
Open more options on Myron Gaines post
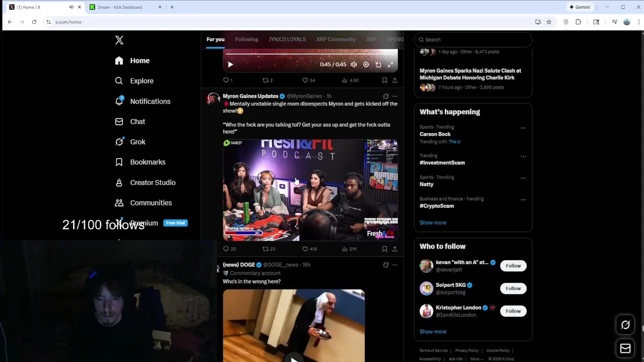[x=395, y=96]
